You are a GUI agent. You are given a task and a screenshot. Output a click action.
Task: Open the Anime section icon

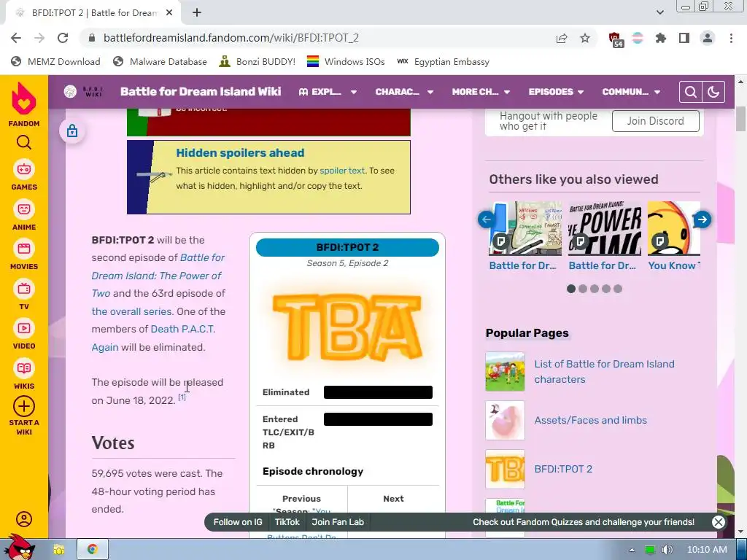pos(24,209)
